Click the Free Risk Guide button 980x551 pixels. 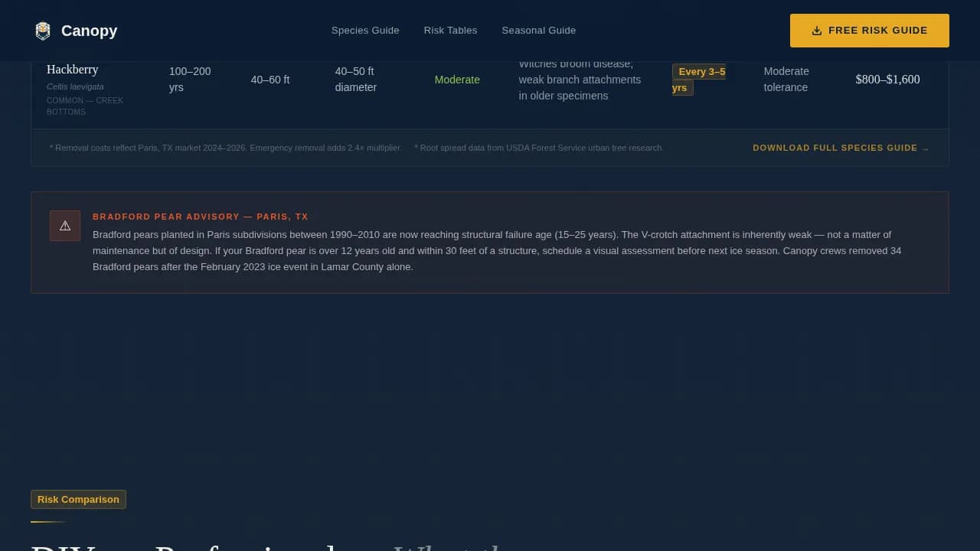[870, 31]
